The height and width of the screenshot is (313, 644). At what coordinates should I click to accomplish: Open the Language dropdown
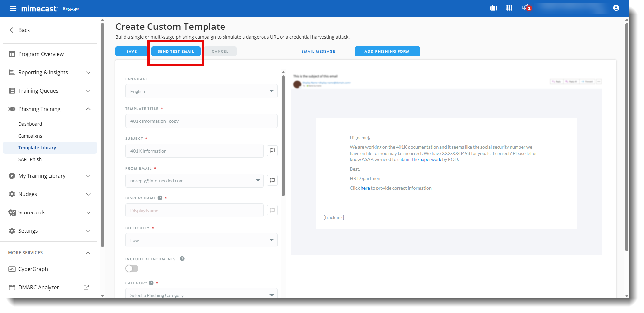[x=201, y=91]
